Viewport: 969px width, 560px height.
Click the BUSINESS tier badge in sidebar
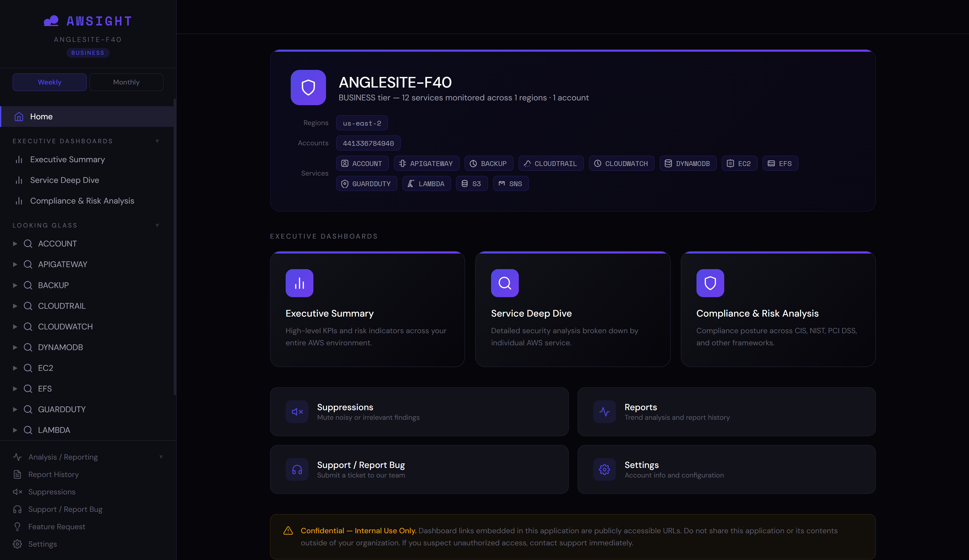point(88,53)
